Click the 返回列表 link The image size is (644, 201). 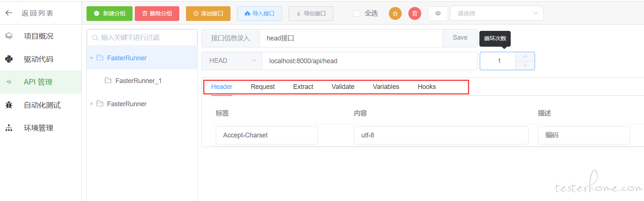tap(37, 13)
